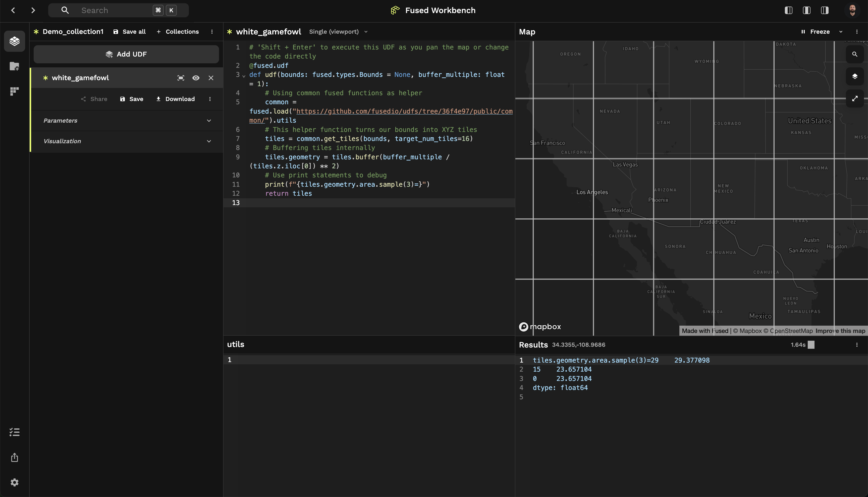This screenshot has height=497, width=868.
Task: Open the app blocks sidebar icon
Action: [x=14, y=91]
